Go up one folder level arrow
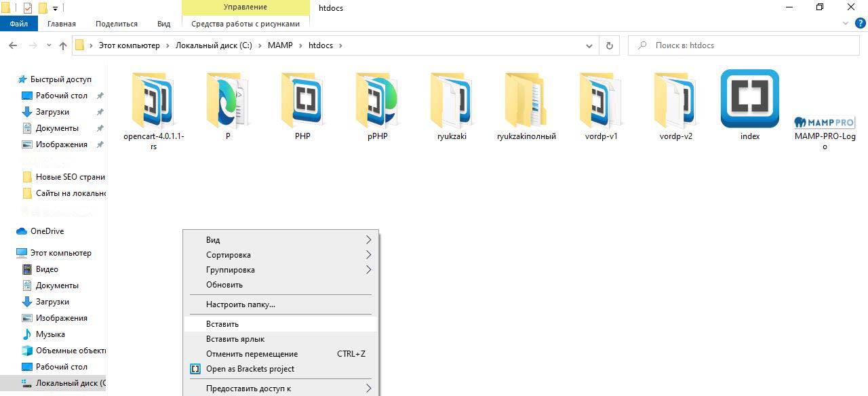 (63, 45)
